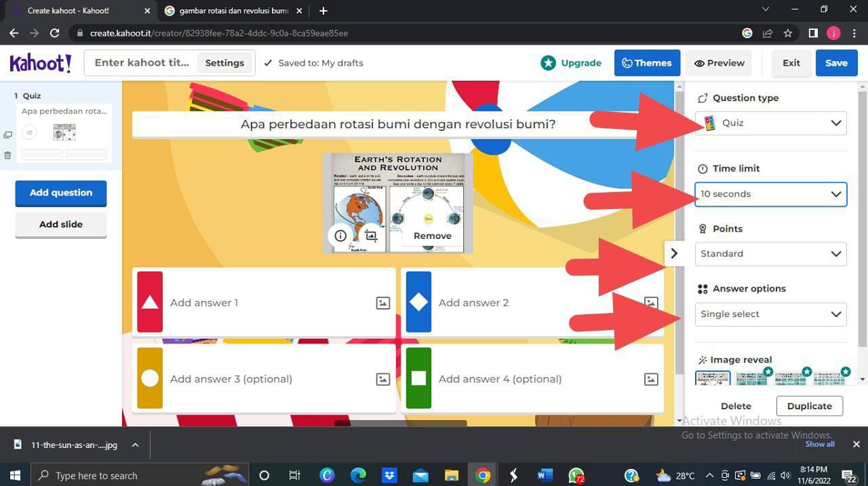Open the Chrome three-dot menu

(854, 33)
